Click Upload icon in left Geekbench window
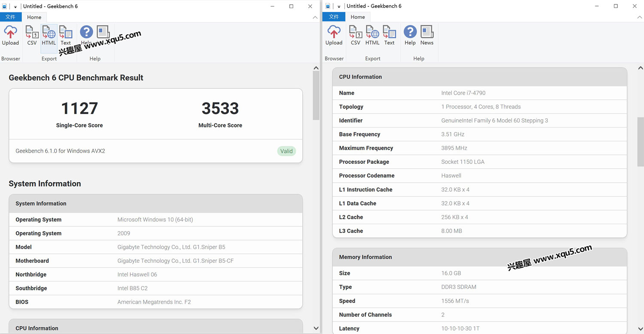 (x=10, y=36)
